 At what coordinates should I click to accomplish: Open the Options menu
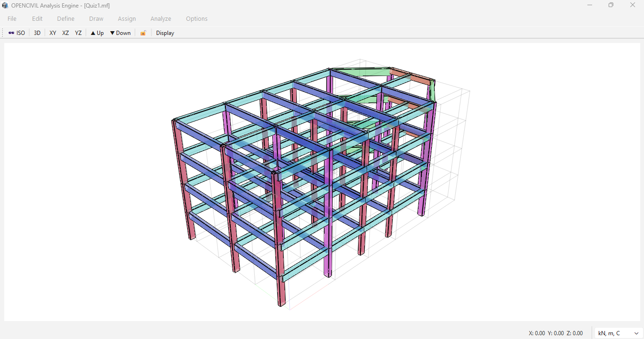[x=197, y=19]
